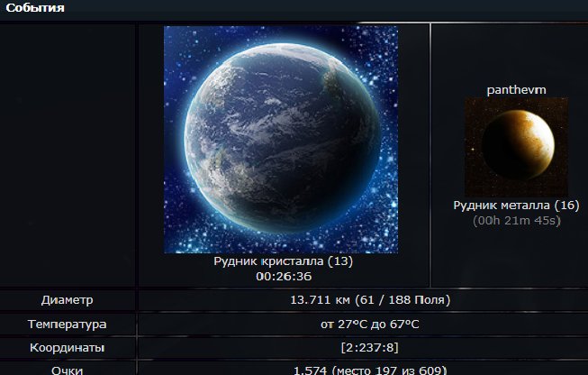Open Рудник металла (16) build link
Image resolution: width=588 pixels, height=375 pixels.
(516, 206)
